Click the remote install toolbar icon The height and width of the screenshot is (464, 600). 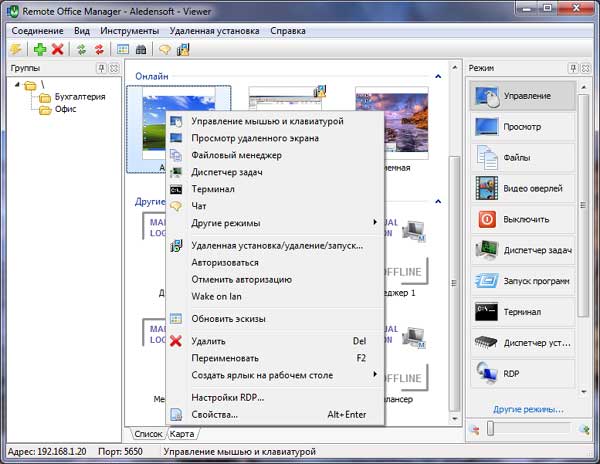183,49
